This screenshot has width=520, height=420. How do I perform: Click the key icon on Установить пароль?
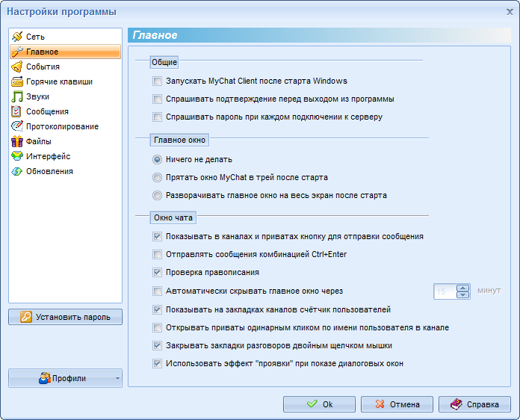(x=26, y=317)
